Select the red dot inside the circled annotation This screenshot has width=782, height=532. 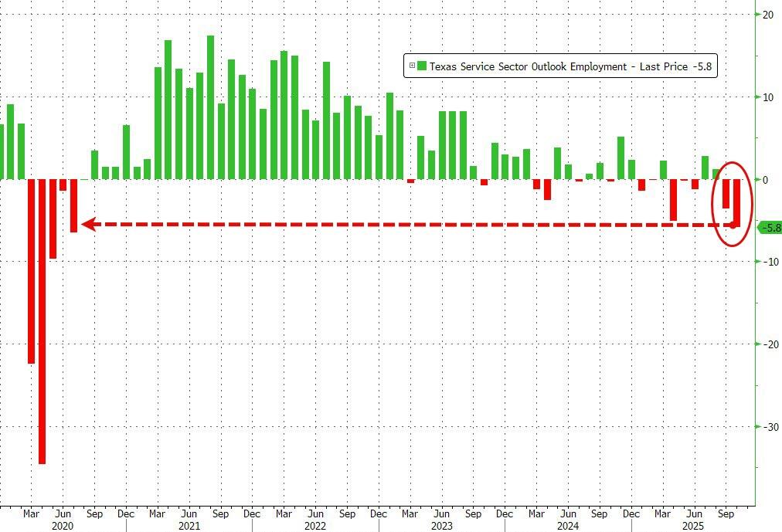pyautogui.click(x=733, y=225)
